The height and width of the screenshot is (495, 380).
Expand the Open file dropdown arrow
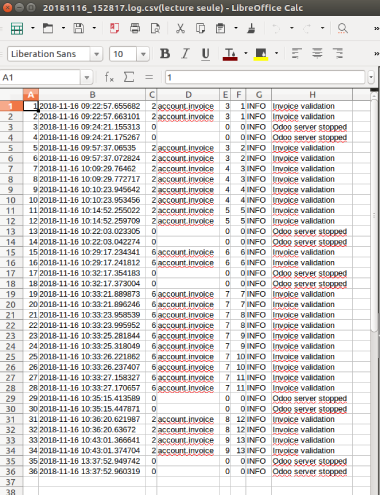coord(63,28)
